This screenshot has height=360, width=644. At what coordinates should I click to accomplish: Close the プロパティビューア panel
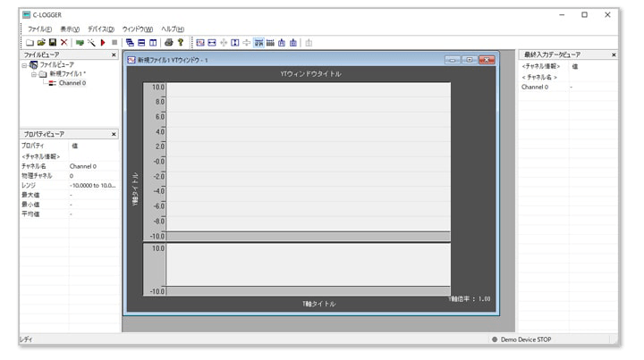point(114,134)
